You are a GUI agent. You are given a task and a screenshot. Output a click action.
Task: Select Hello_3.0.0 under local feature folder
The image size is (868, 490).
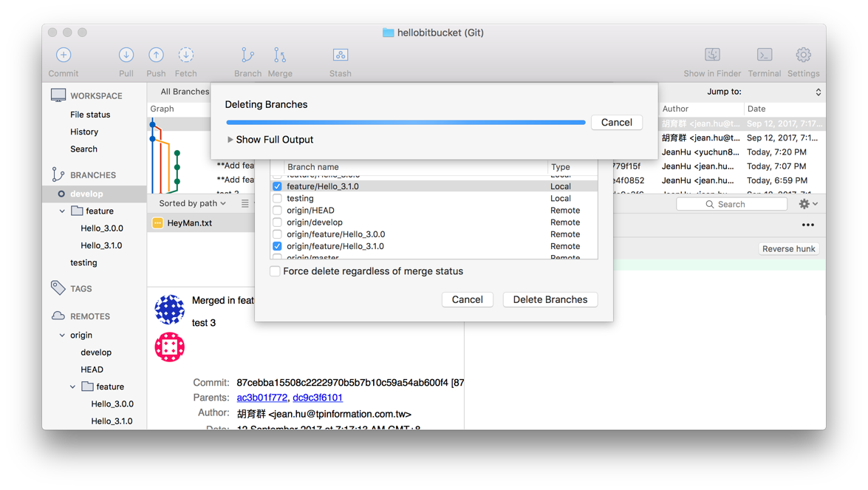click(102, 228)
